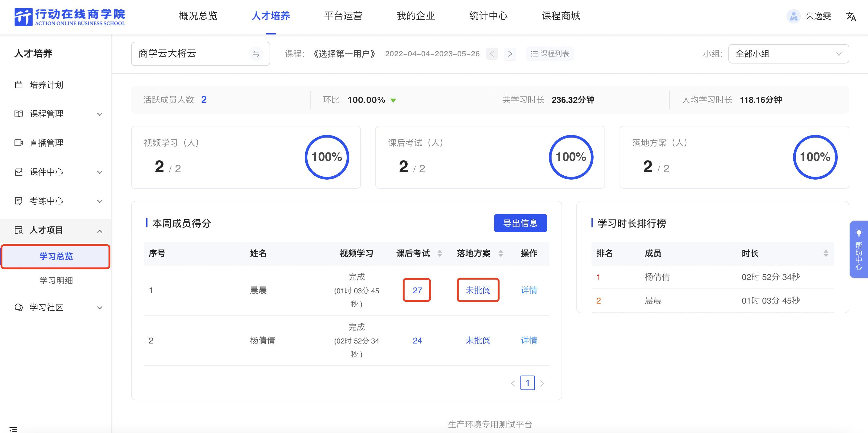This screenshot has width=868, height=433.
Task: Click the swap organization icon
Action: [256, 54]
